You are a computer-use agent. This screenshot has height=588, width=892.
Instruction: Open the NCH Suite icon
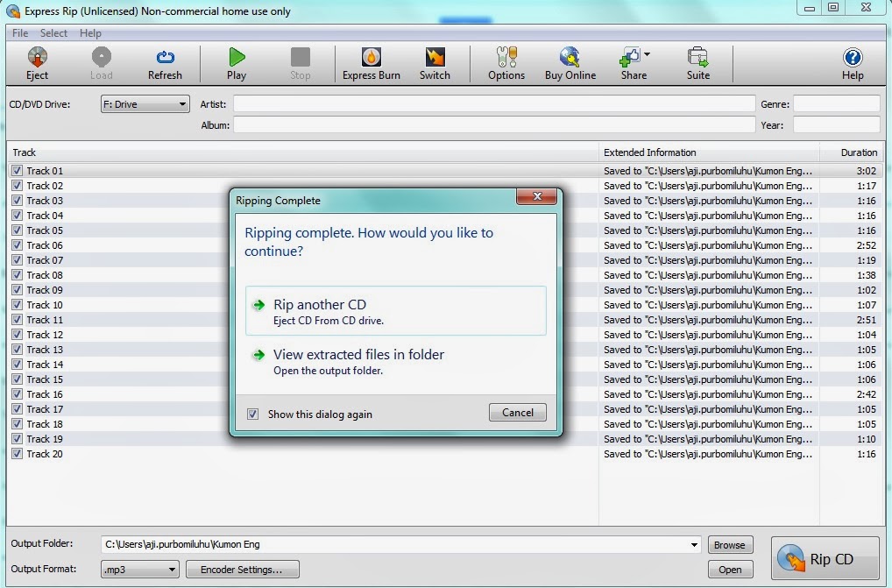point(698,58)
